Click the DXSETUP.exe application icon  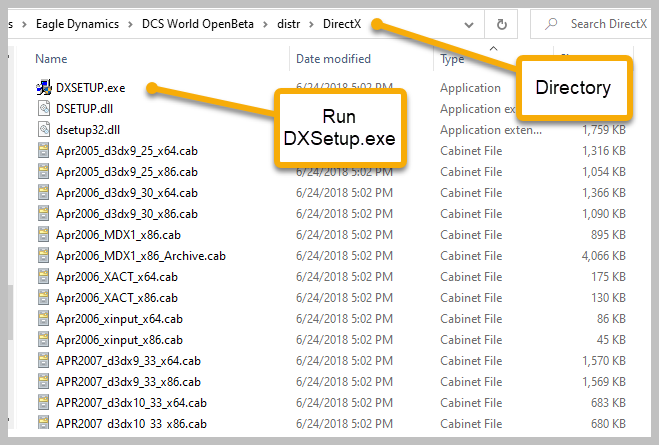pyautogui.click(x=43, y=88)
